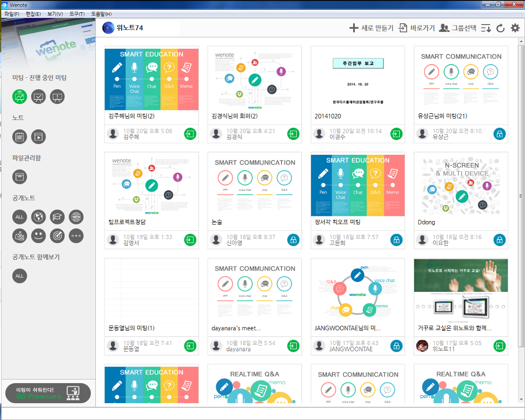The image size is (525, 420).
Task: Click the vertical scrollbar of note list
Action: tap(521, 196)
